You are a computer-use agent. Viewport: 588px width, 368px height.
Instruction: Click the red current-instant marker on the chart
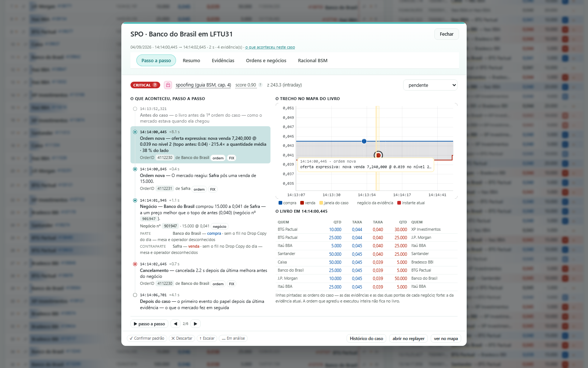(x=378, y=155)
